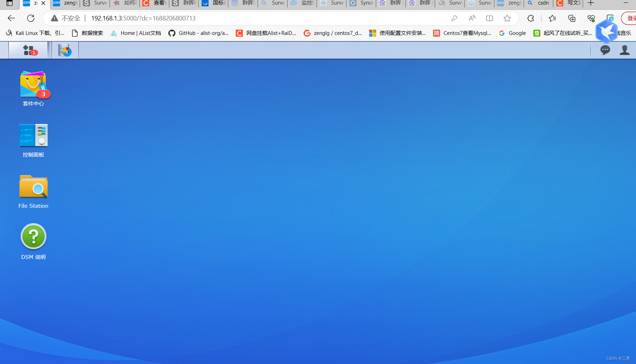This screenshot has width=636, height=364.
Task: Switch to the 查看 tab
Action: point(155,3)
